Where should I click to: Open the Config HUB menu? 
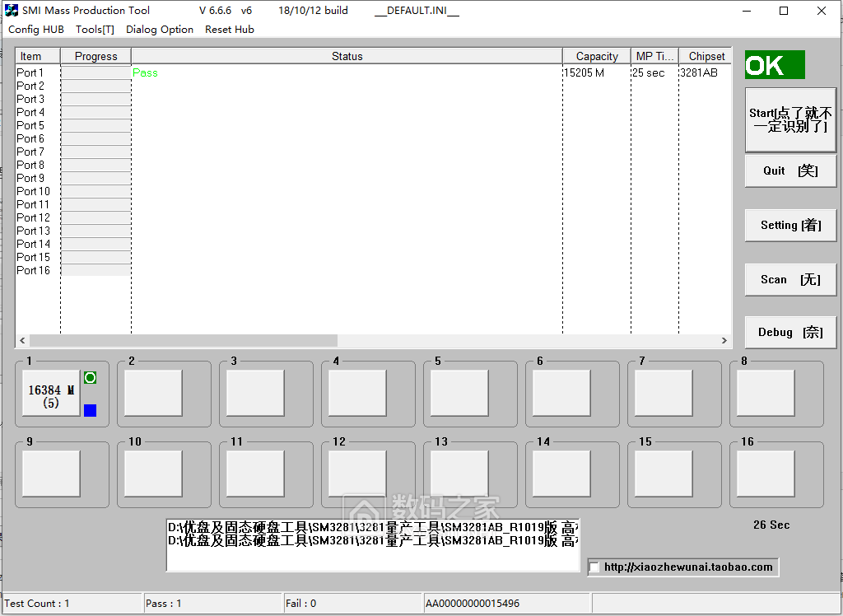pos(36,30)
